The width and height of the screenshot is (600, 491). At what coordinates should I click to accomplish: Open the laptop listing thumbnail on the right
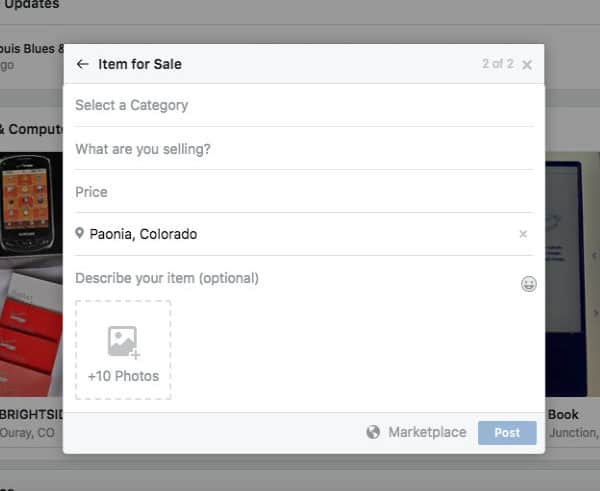click(x=572, y=274)
